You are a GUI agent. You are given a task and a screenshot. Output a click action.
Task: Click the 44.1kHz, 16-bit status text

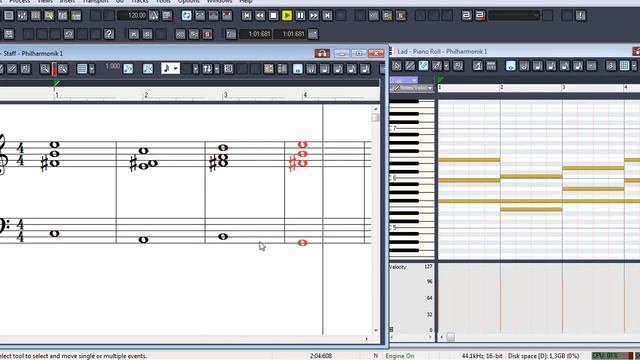482,356
